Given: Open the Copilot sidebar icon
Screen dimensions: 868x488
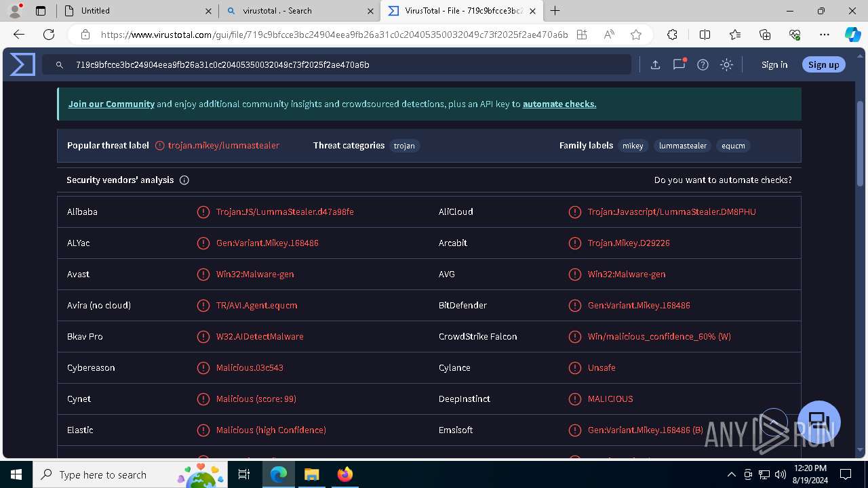Looking at the screenshot, I should (x=852, y=35).
